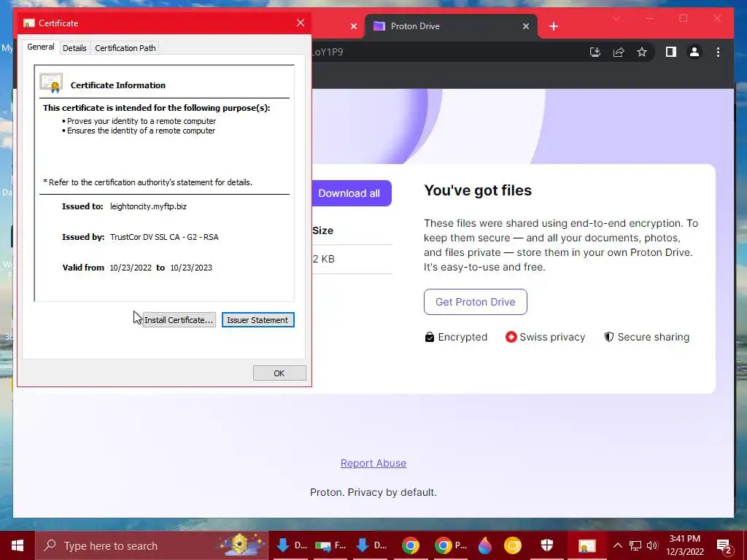Open the Certification Path tab
The height and width of the screenshot is (560, 747).
[x=125, y=48]
